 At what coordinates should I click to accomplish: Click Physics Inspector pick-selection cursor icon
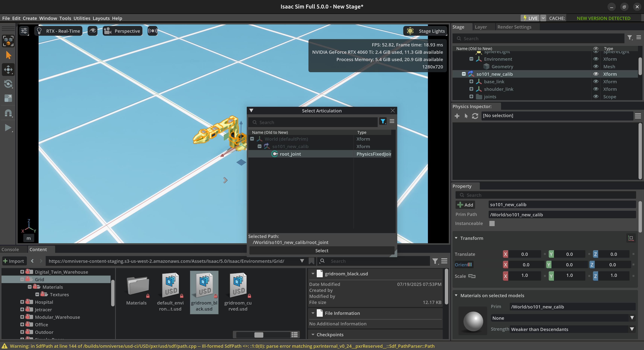[466, 116]
